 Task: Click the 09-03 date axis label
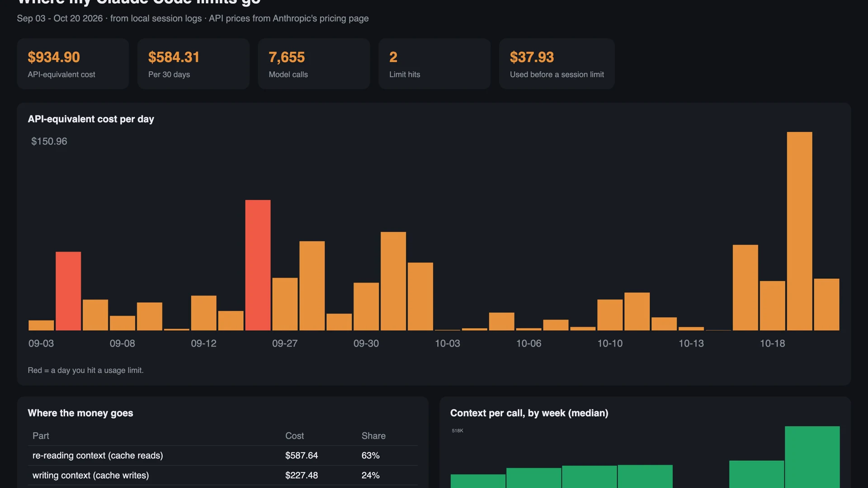[41, 343]
